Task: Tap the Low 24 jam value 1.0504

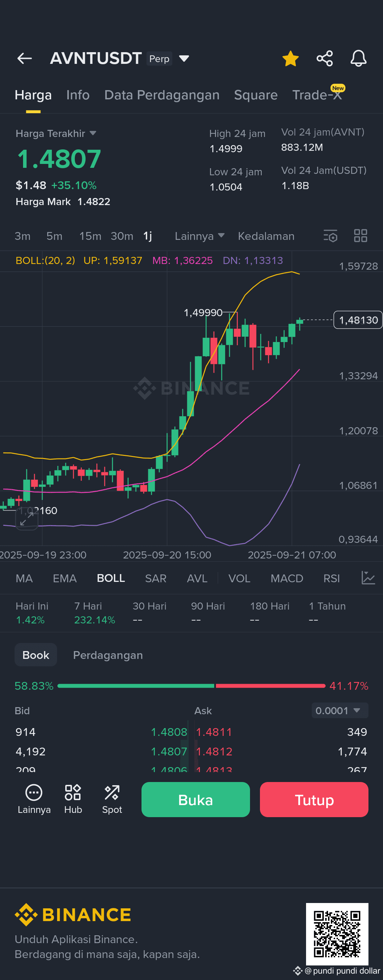Action: (x=226, y=187)
